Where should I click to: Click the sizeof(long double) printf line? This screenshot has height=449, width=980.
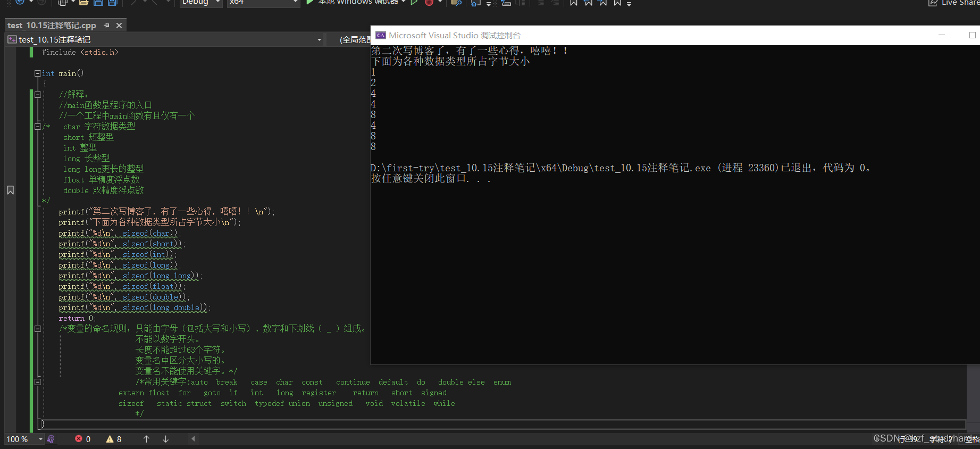click(135, 307)
